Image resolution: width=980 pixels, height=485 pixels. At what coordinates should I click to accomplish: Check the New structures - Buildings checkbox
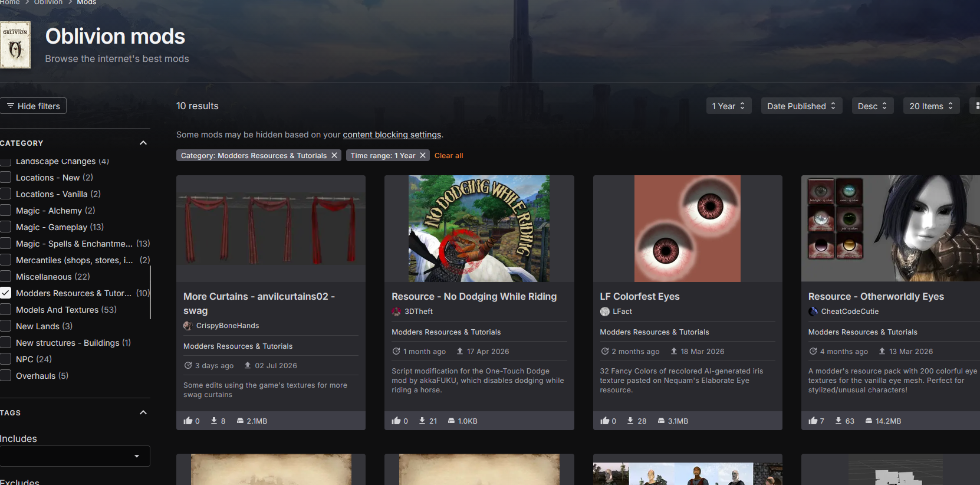6,342
